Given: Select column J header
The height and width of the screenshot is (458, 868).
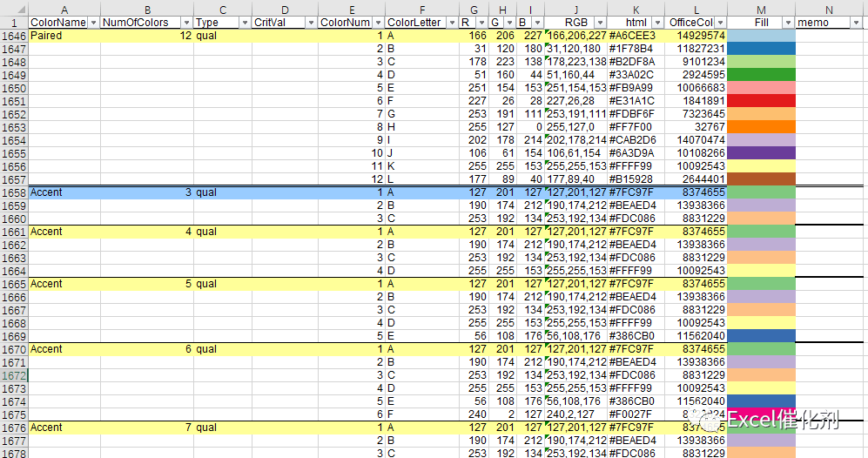Looking at the screenshot, I should pos(575,10).
